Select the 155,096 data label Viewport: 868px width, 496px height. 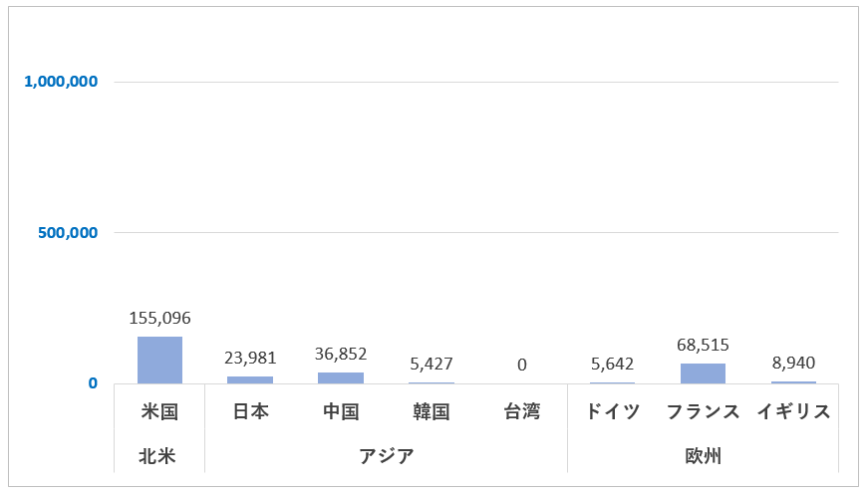[x=159, y=319]
